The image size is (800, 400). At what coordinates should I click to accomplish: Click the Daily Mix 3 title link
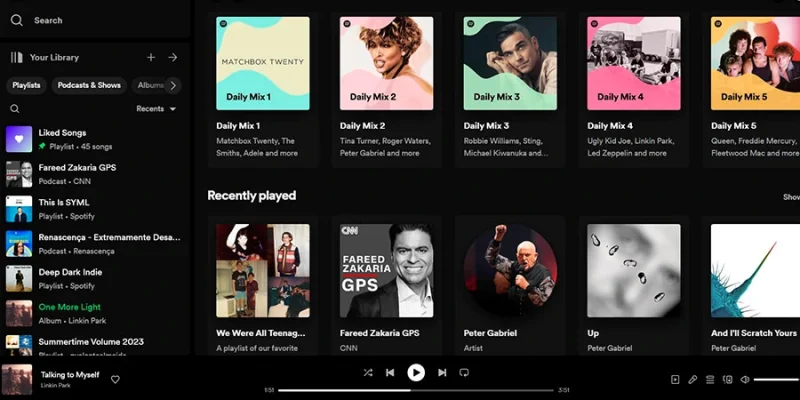tap(486, 126)
